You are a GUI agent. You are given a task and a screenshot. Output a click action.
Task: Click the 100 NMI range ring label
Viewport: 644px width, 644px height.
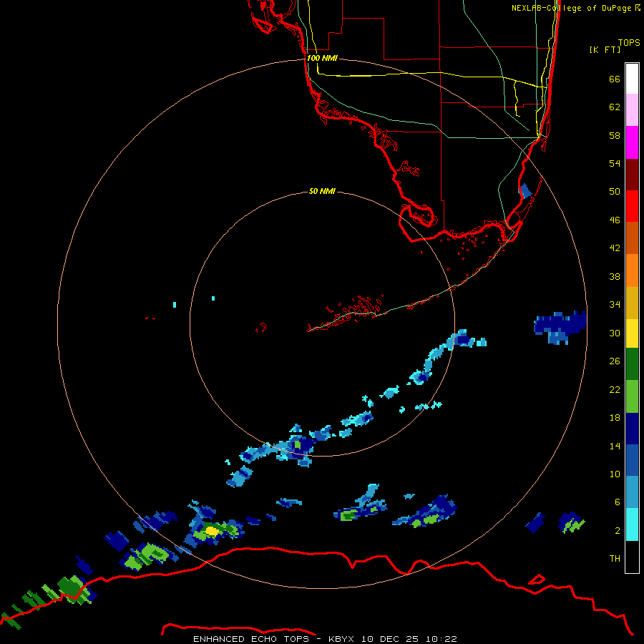pos(322,58)
